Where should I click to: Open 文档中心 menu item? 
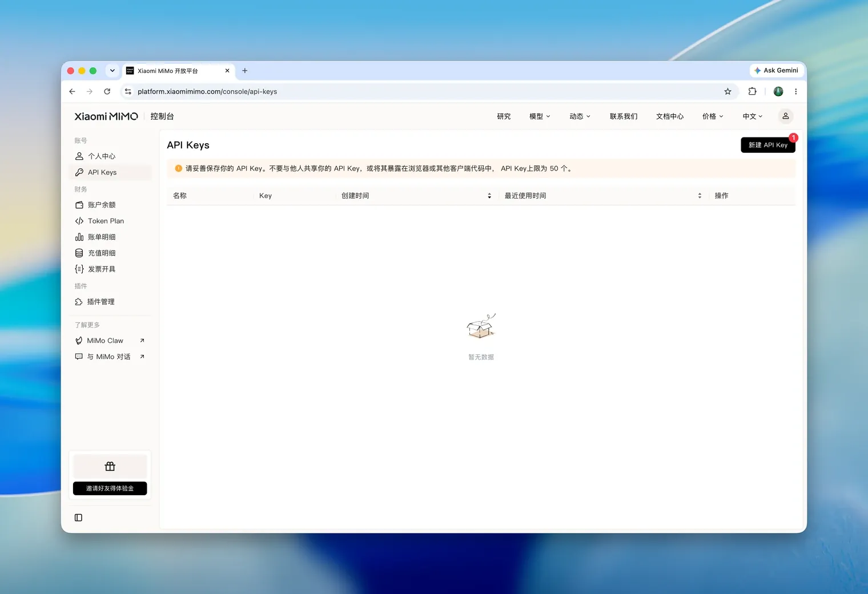(670, 116)
